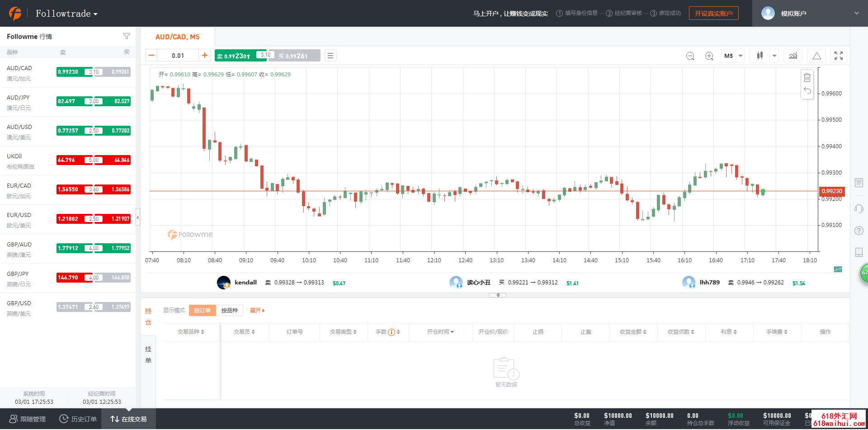Switch display mode to 按订单

[202, 311]
